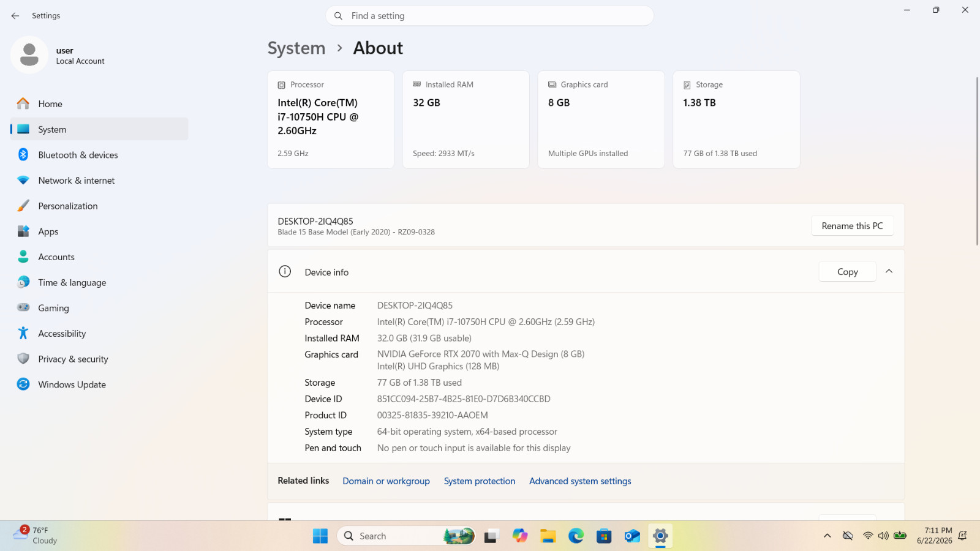The width and height of the screenshot is (980, 551).
Task: Click the clock showing 7:11 PM
Action: pos(935,536)
